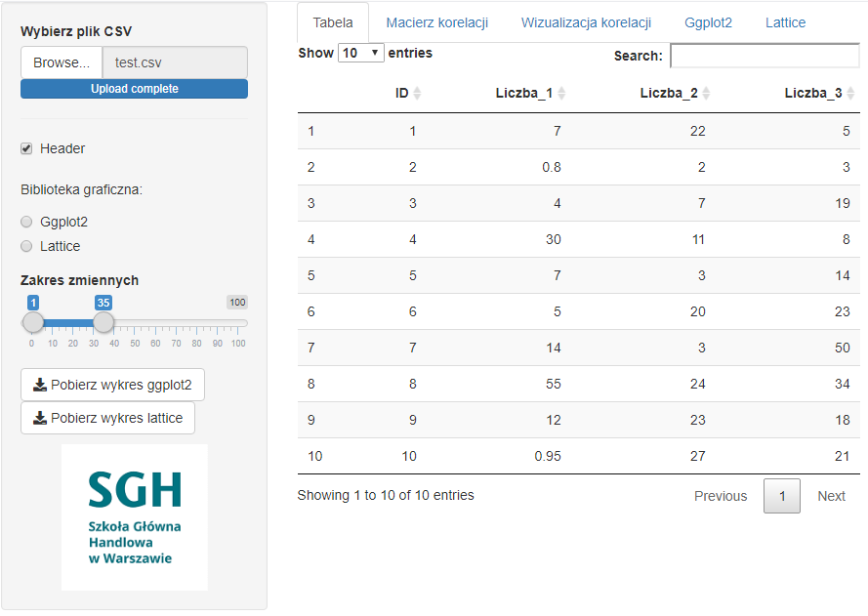The width and height of the screenshot is (868, 616).
Task: Click the ID column sort arrows
Action: [417, 94]
